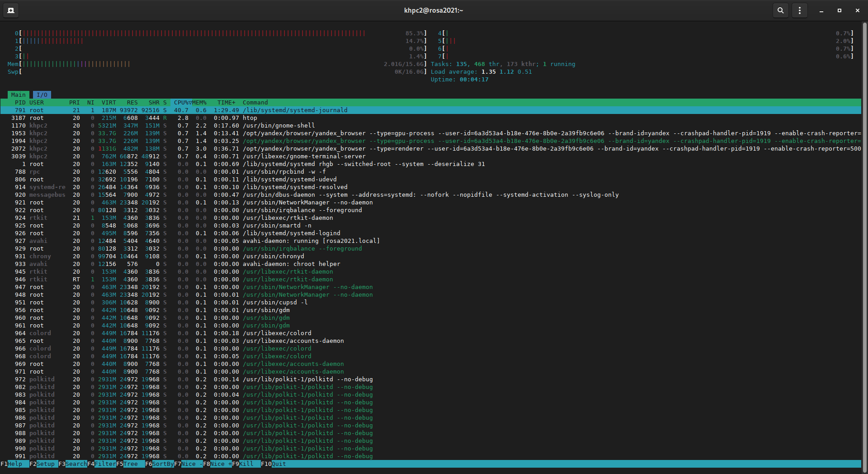Open the three-dot terminal menu
Screen dimensions: 868x474
click(x=799, y=10)
